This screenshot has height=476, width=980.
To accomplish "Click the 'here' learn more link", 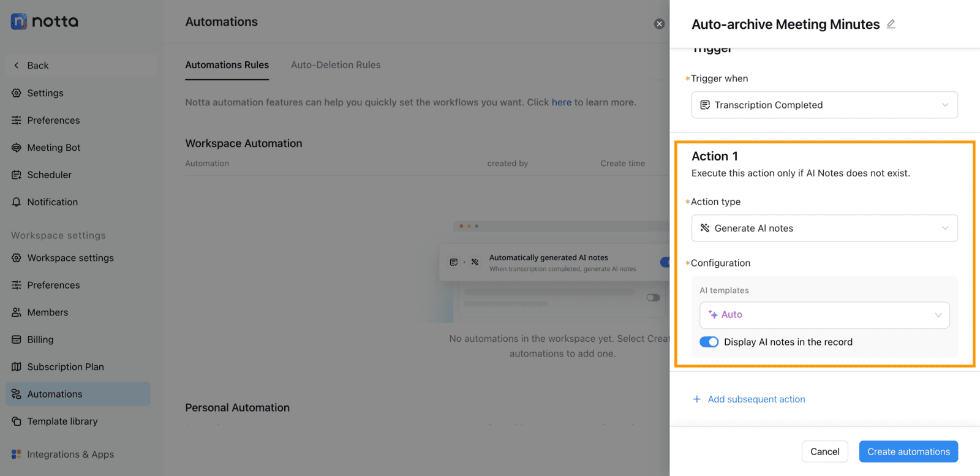I will click(562, 102).
